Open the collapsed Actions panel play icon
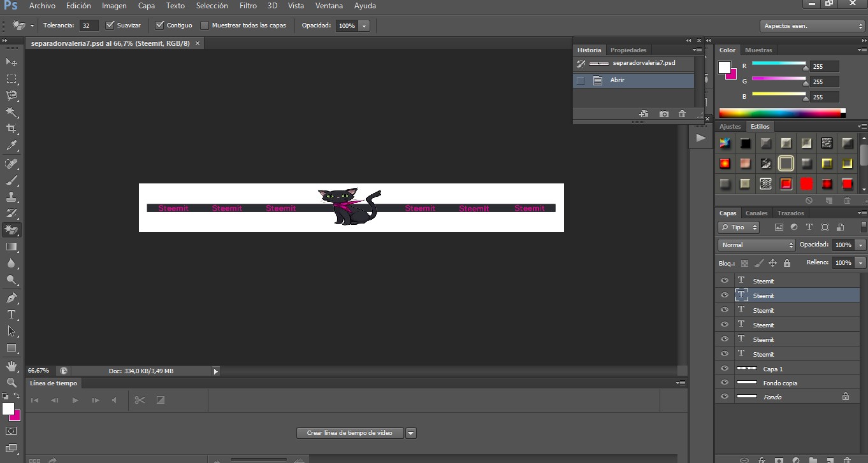 point(701,138)
